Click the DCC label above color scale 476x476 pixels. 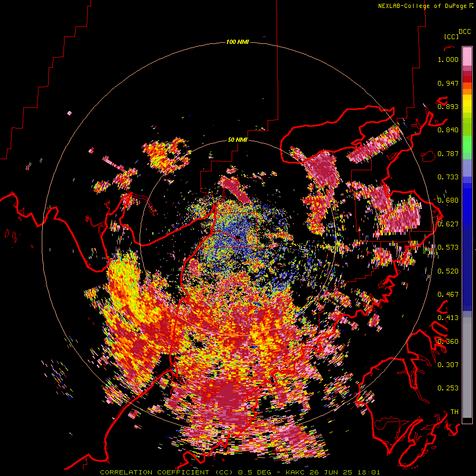[465, 32]
